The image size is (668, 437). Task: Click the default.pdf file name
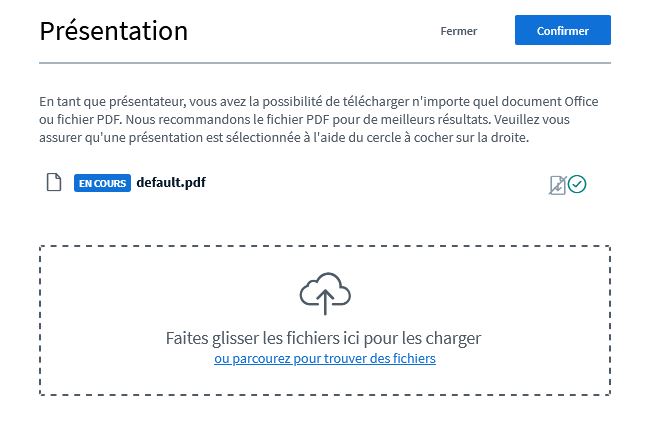(x=171, y=182)
